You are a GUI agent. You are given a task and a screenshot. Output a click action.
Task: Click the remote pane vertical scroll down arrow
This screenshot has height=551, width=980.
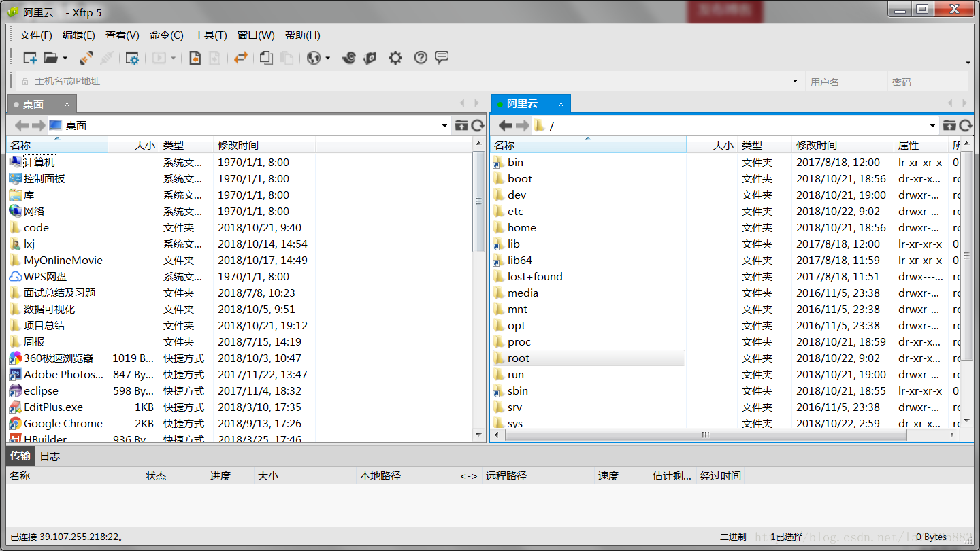966,422
